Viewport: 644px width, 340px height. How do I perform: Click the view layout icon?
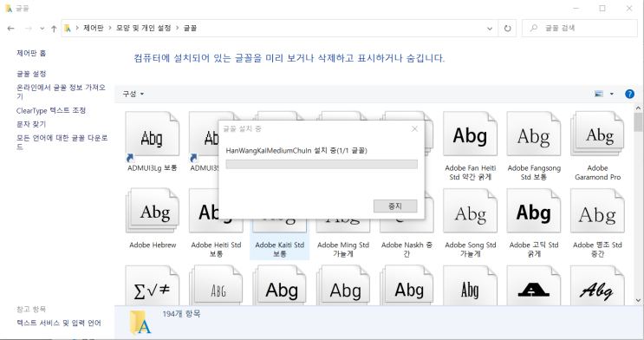click(599, 95)
